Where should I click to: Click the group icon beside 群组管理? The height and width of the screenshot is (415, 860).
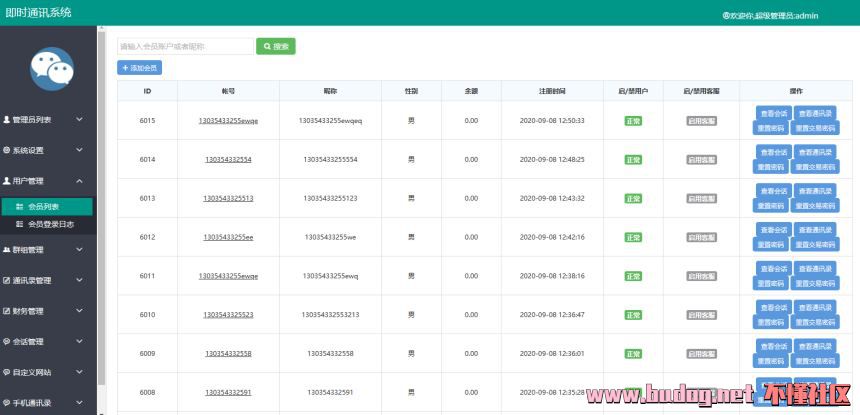7,250
